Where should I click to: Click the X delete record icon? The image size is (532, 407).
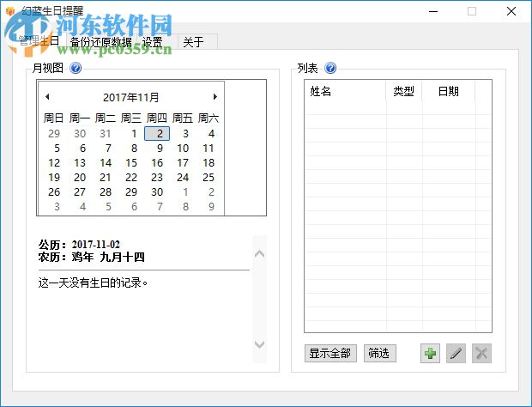point(481,354)
